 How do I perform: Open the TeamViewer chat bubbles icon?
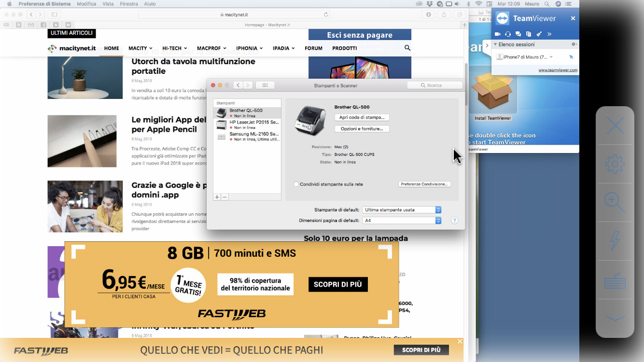pos(518,34)
